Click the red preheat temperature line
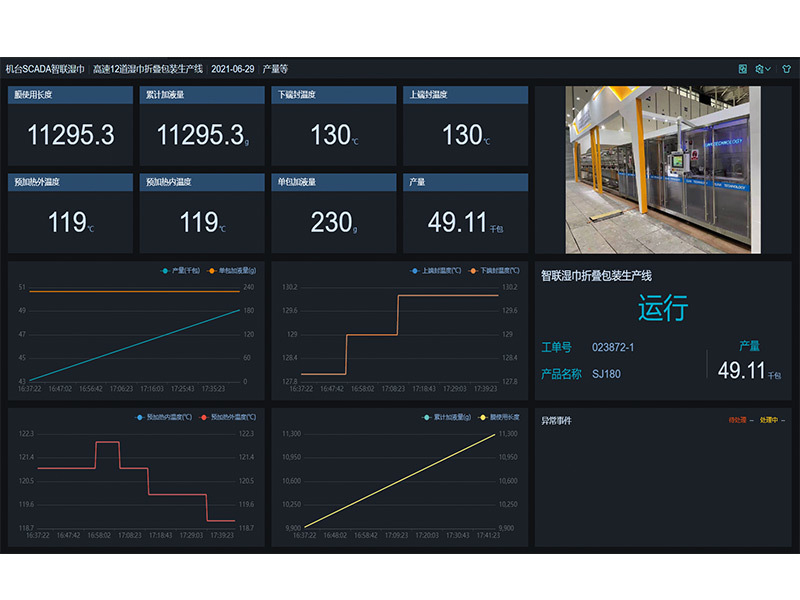 click(x=134, y=468)
